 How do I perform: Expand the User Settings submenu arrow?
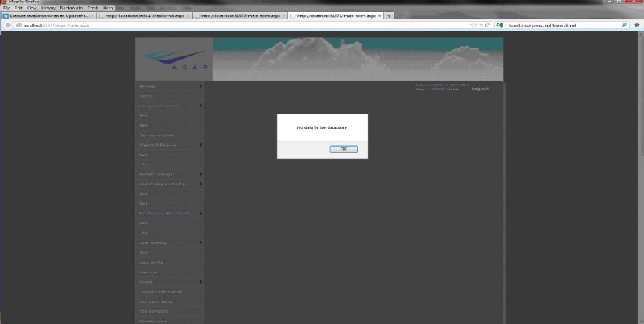point(201,243)
